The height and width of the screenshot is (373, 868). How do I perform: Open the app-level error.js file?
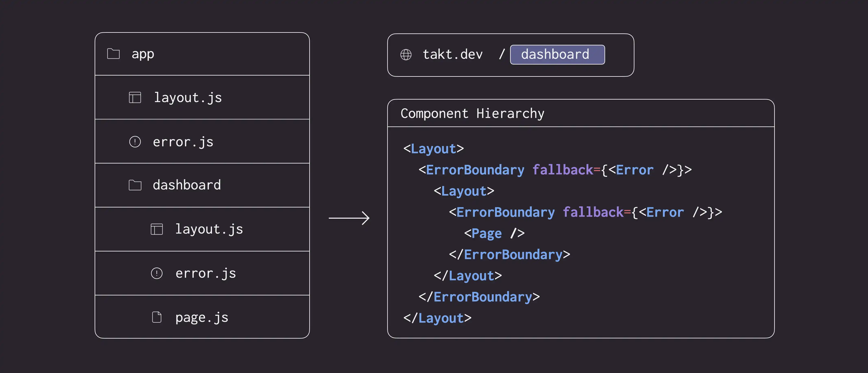tap(183, 142)
